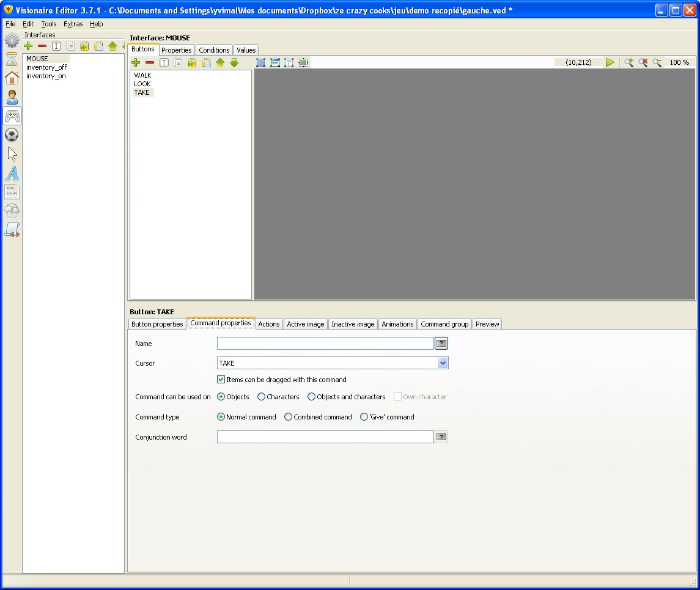Open the Scenes house icon in sidebar
Viewport: 700px width, 590px height.
click(x=12, y=78)
